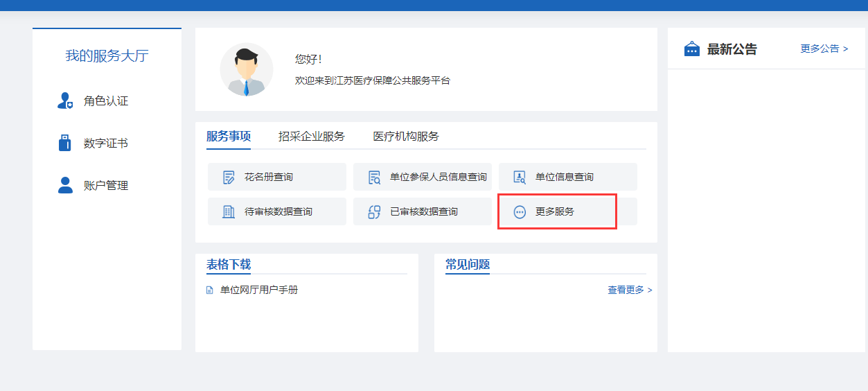The width and height of the screenshot is (868, 391).
Task: Click the 最新公告 announcement icon
Action: [691, 49]
